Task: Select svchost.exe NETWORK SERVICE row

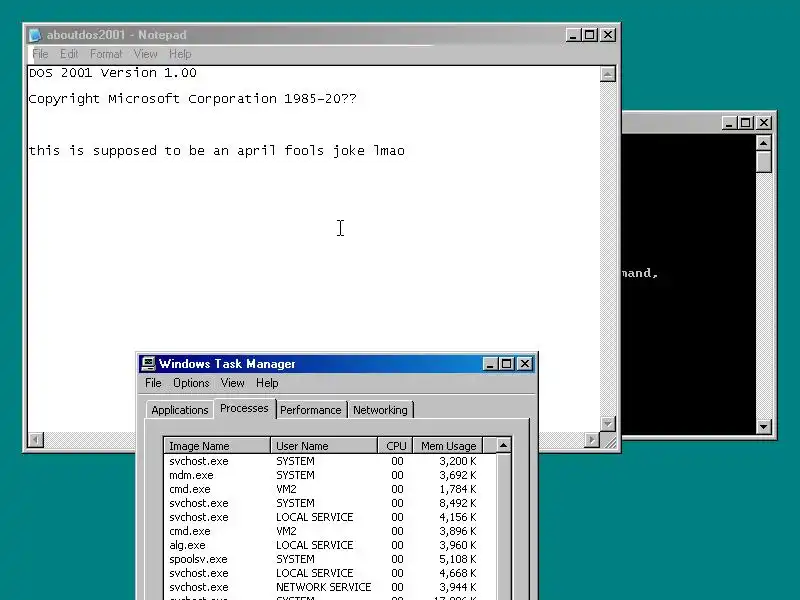Action: pos(330,587)
